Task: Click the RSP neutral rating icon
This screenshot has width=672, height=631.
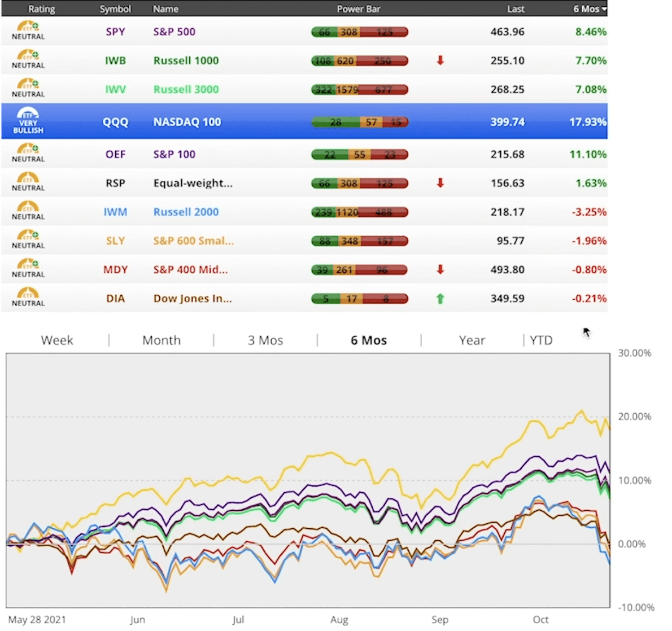Action: click(28, 182)
